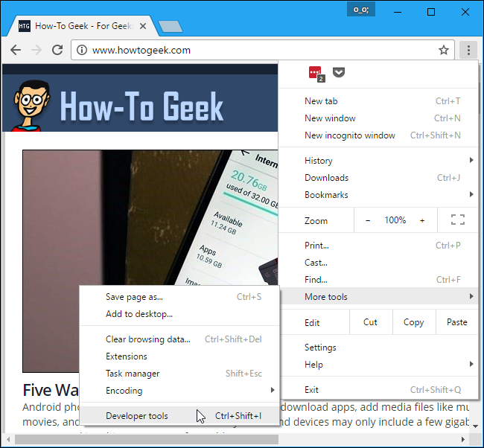Open Extensions from the submenu
The height and width of the screenshot is (448, 484).
pyautogui.click(x=179, y=356)
